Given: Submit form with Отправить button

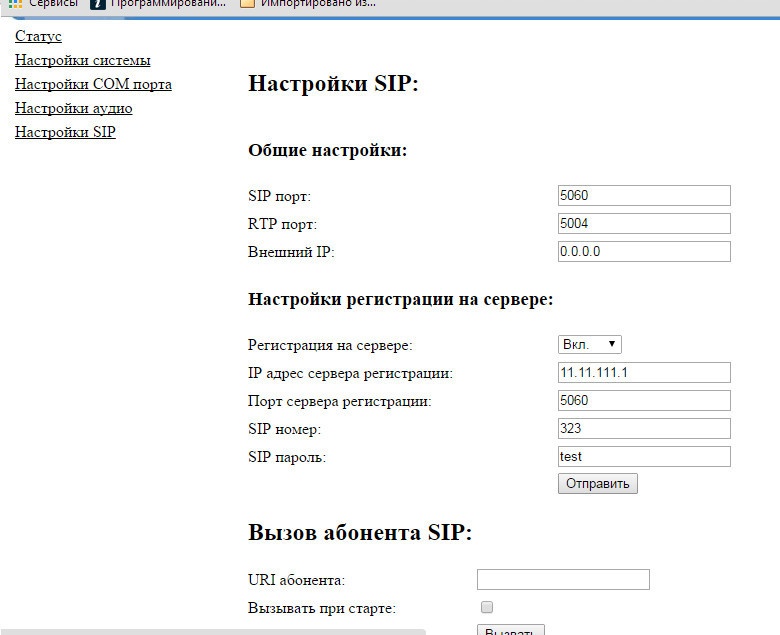Looking at the screenshot, I should pyautogui.click(x=597, y=483).
